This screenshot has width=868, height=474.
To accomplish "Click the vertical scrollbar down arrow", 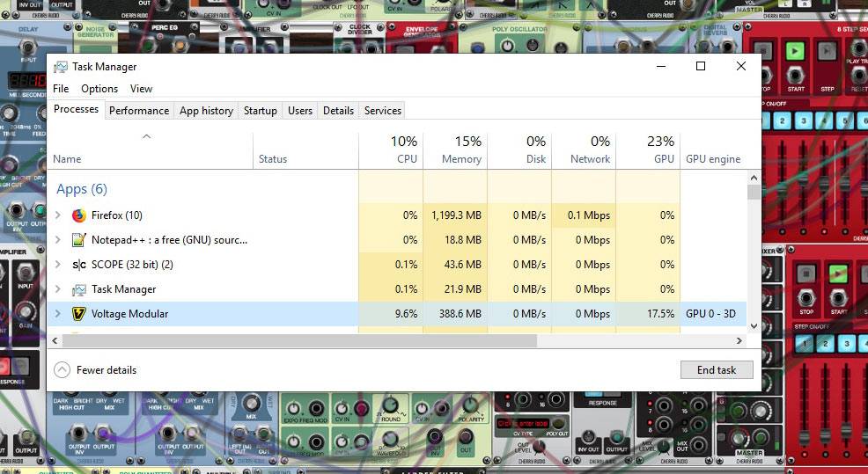I will [x=754, y=326].
